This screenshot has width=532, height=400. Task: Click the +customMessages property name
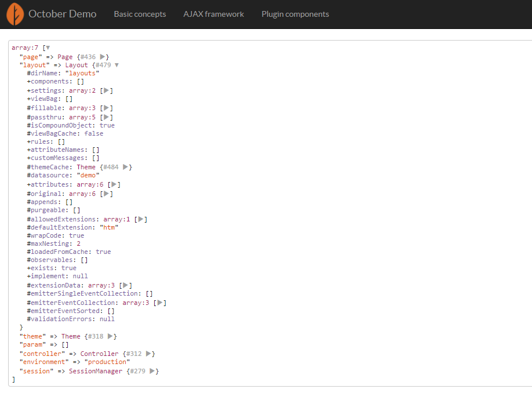coord(57,158)
